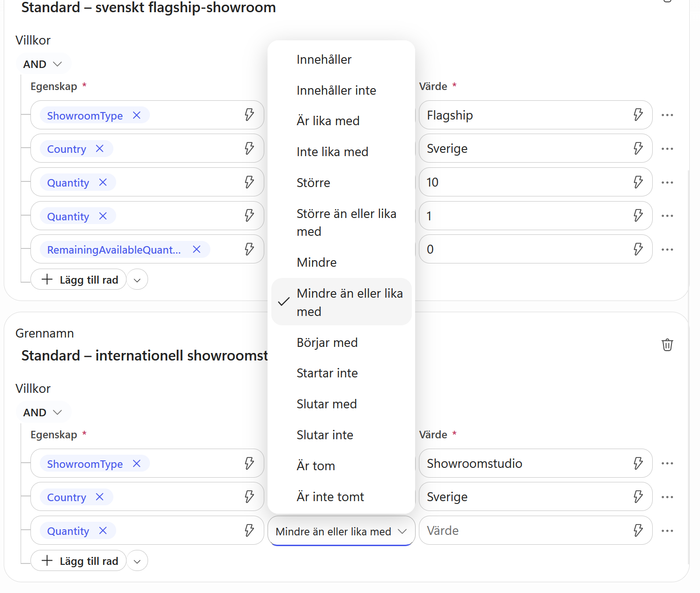Click lightning icon in the empty Värde field
This screenshot has width=700, height=593.
pyautogui.click(x=638, y=530)
